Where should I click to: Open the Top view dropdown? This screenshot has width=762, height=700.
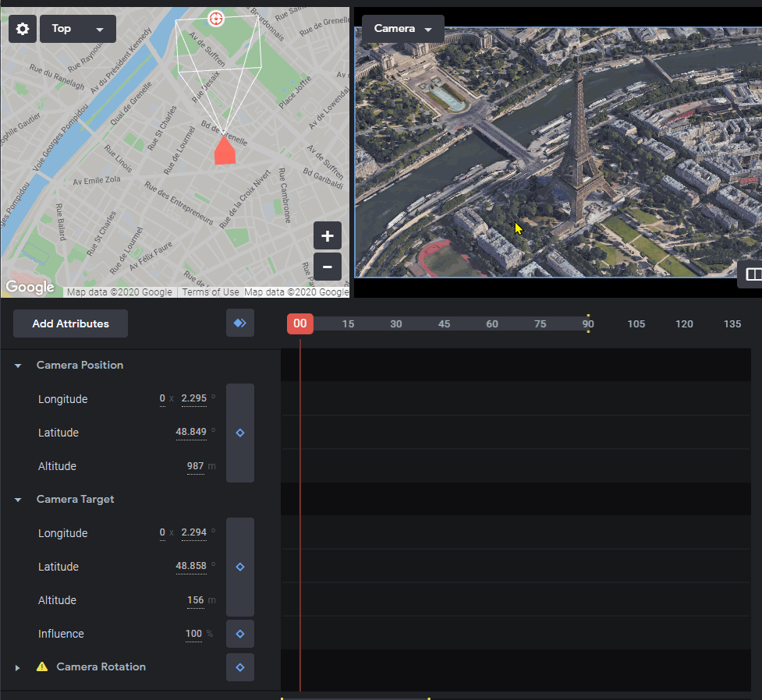[78, 29]
